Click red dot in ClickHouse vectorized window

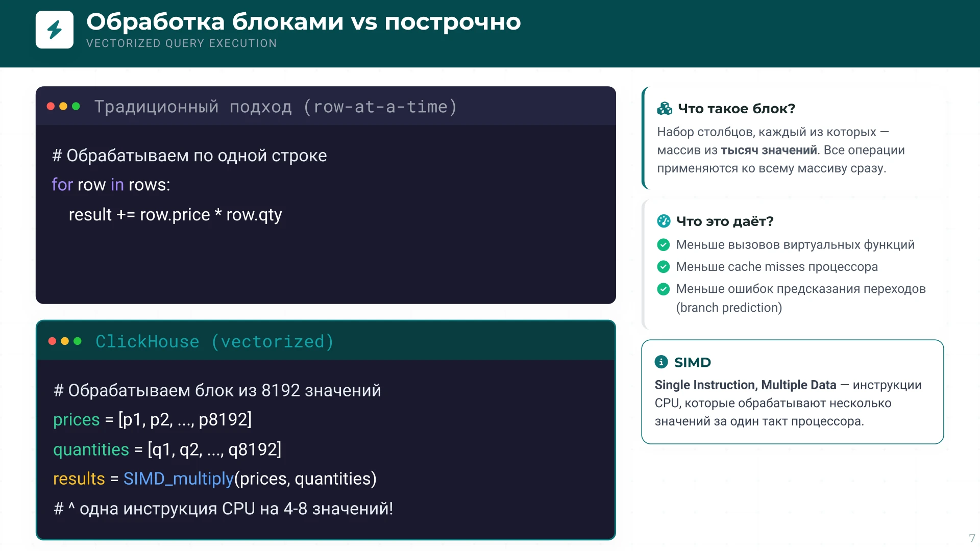(x=52, y=341)
